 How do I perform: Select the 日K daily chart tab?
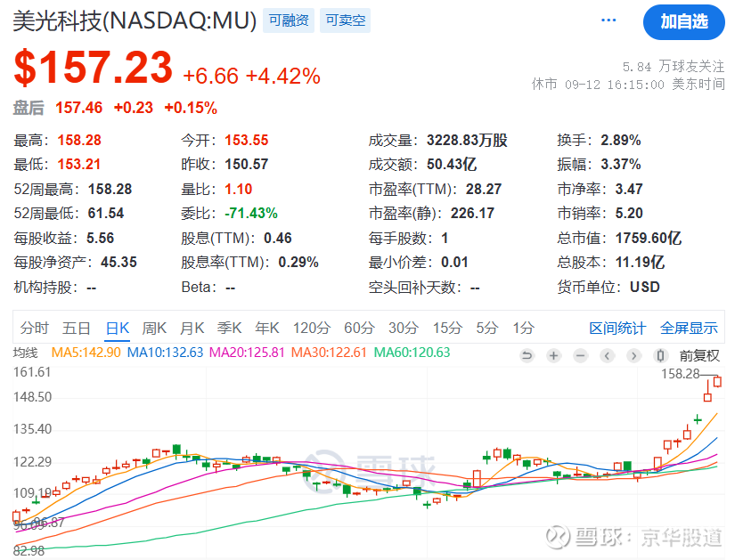coord(117,328)
